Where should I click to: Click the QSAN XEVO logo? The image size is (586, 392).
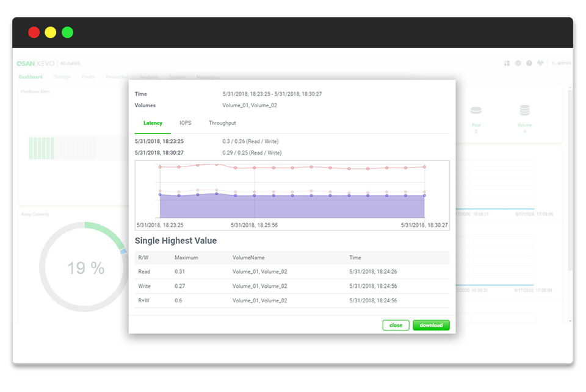[x=35, y=63]
